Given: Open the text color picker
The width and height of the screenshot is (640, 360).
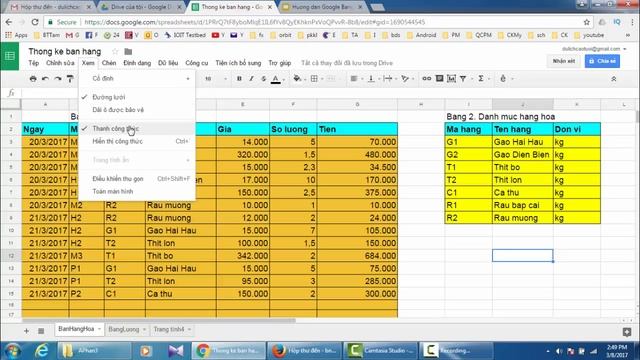Looking at the screenshot, I should 276,79.
